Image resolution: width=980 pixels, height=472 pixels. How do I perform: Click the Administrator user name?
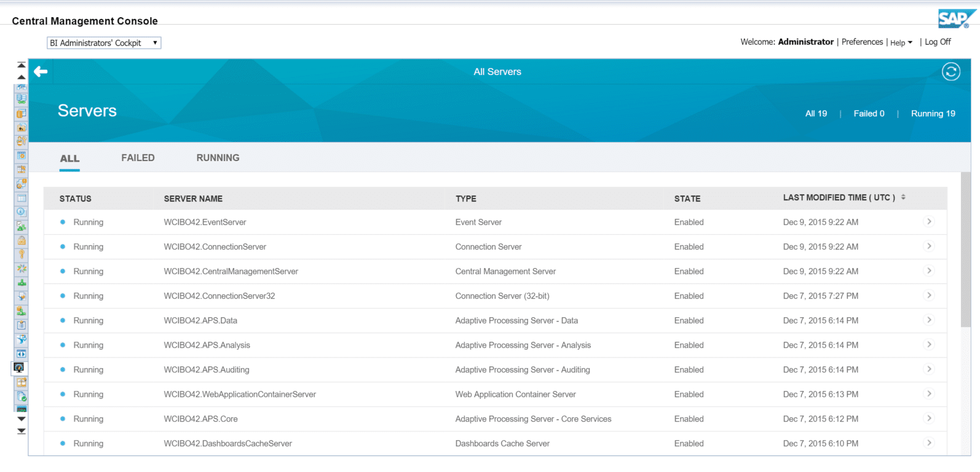click(805, 42)
